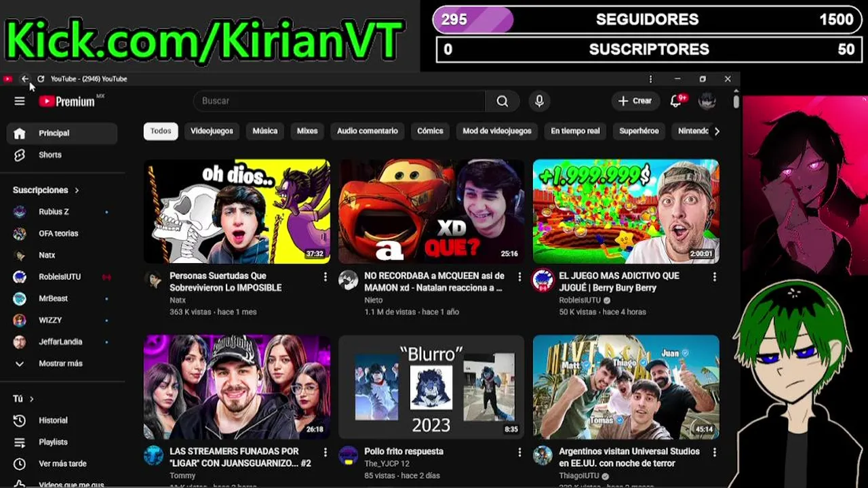
Task: Click the page vertical scrollbar
Action: [736, 101]
